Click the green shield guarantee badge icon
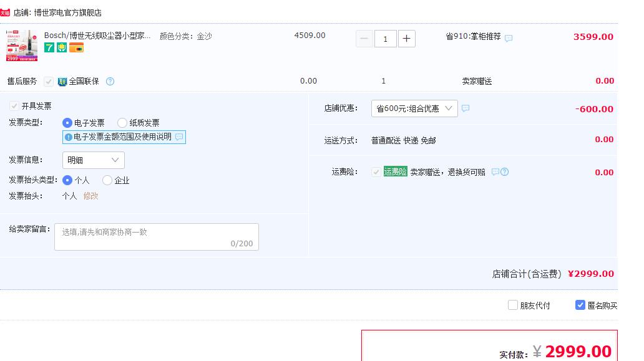 pos(62,47)
